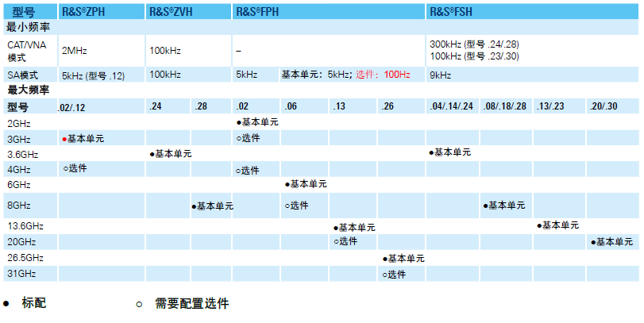The height and width of the screenshot is (323, 644).
Task: Click the 26.5GHz row label
Action: 25,258
